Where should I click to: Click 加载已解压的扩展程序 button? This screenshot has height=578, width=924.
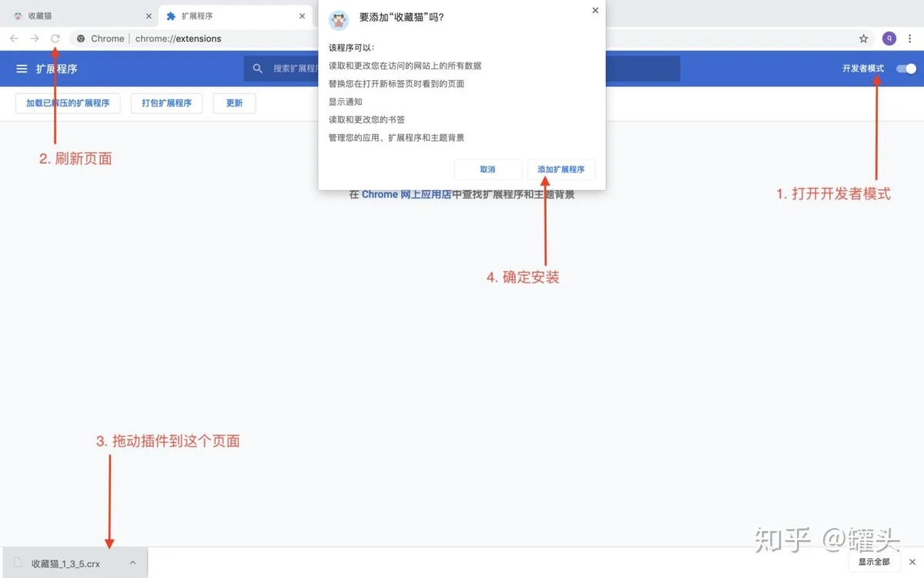(x=68, y=103)
